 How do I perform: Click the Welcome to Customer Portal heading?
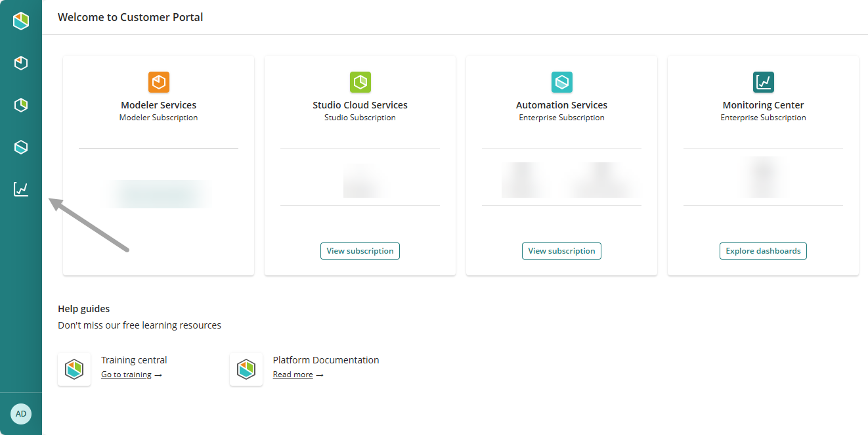click(x=131, y=17)
